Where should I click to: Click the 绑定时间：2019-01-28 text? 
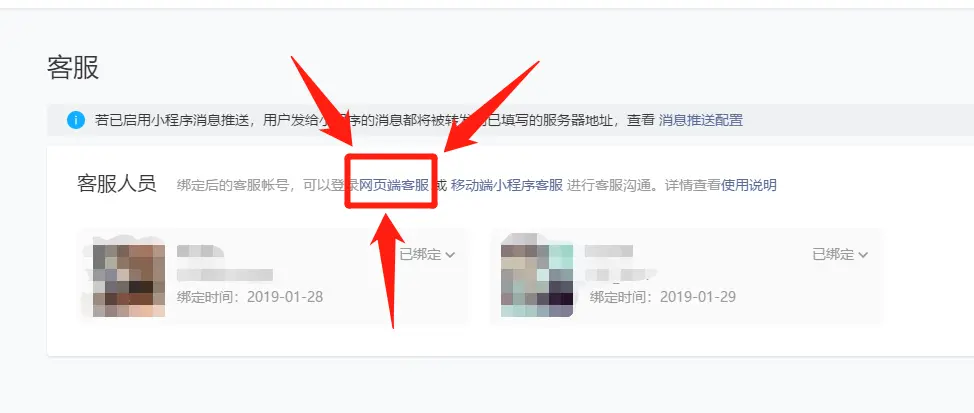click(250, 297)
